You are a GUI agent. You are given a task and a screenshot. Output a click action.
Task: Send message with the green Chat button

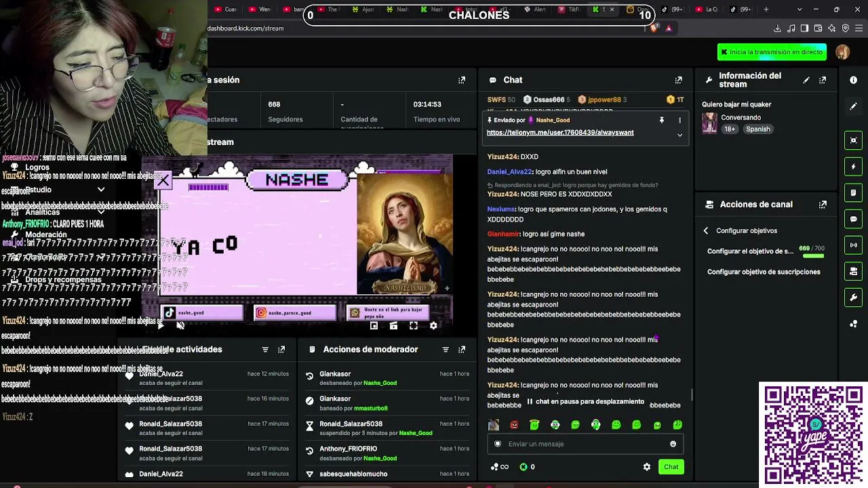pos(671,467)
